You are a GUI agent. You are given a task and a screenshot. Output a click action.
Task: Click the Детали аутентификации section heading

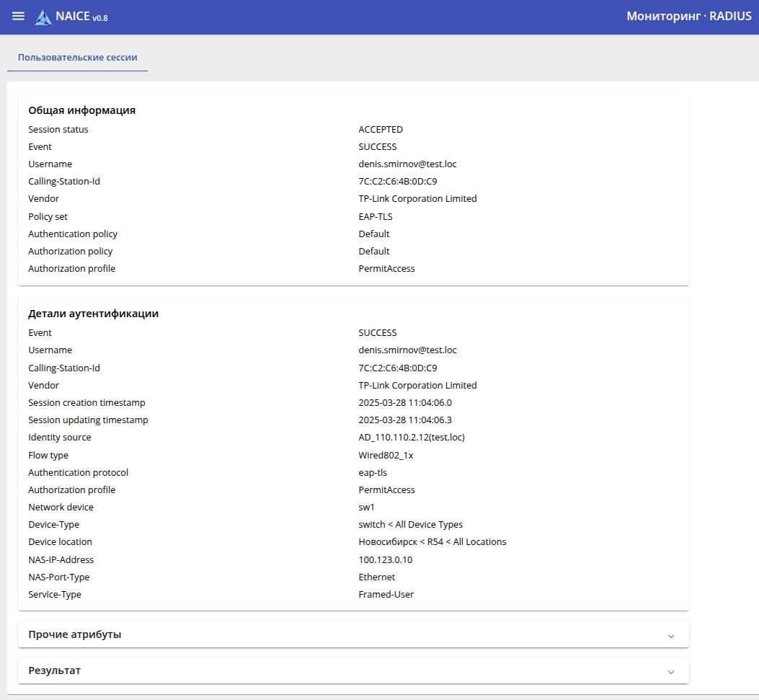94,314
